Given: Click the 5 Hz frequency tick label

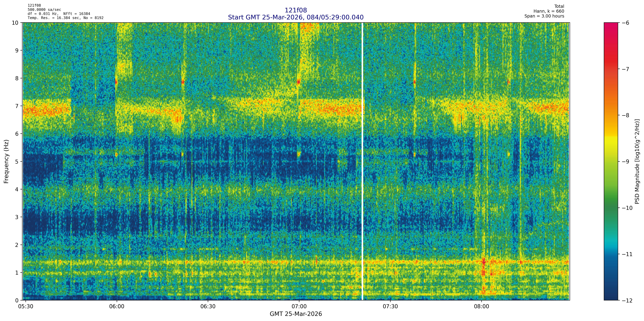Looking at the screenshot, I should pyautogui.click(x=17, y=162).
